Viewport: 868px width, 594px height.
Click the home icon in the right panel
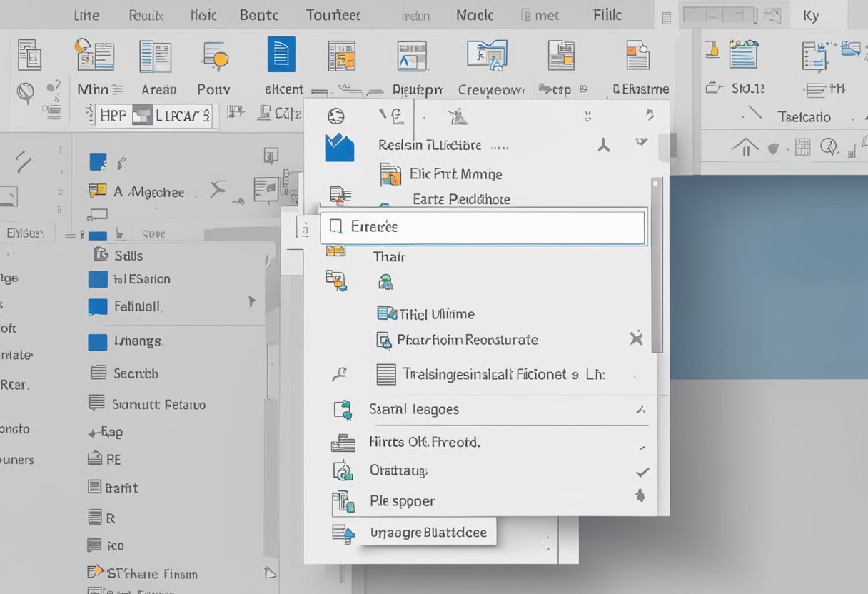[744, 148]
